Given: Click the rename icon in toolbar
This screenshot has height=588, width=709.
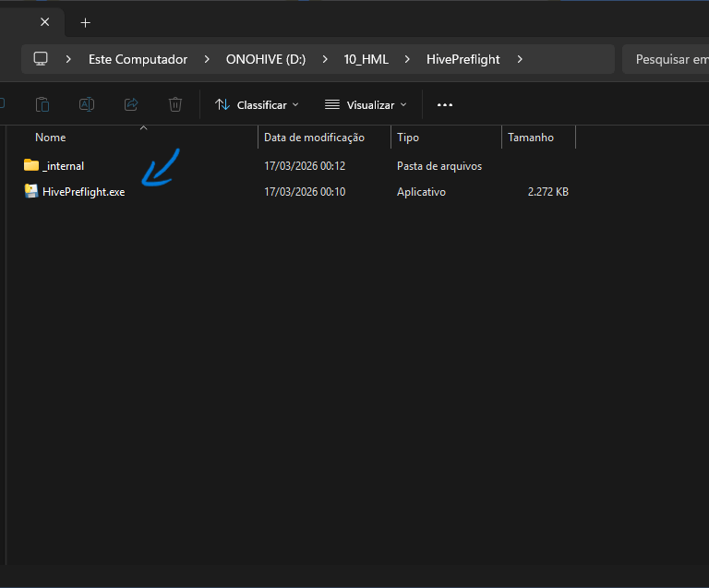Looking at the screenshot, I should coord(87,105).
